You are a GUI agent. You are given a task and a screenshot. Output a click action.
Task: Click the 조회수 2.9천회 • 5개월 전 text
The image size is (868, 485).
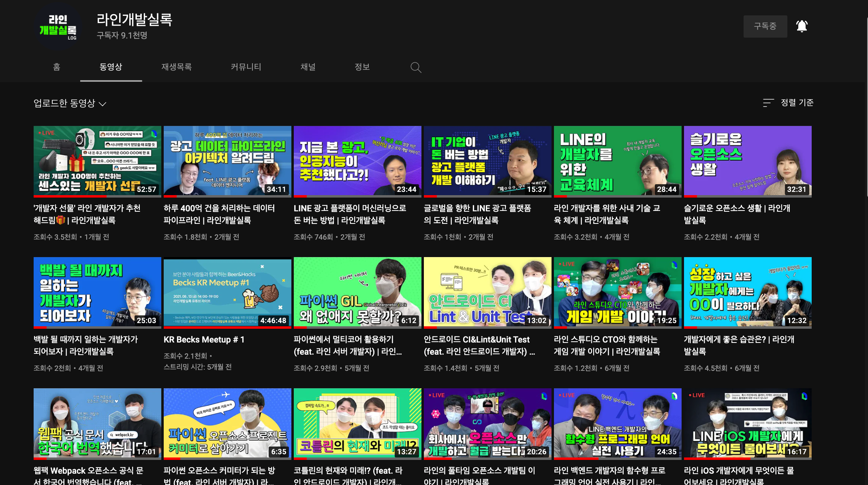point(331,368)
